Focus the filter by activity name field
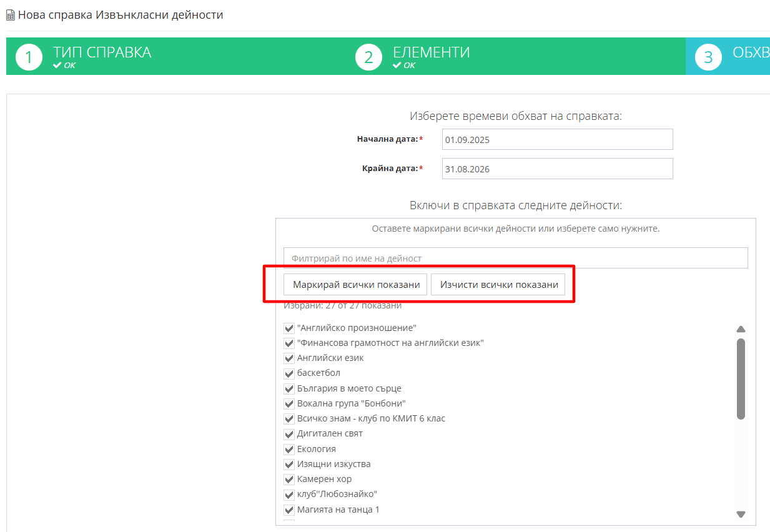The height and width of the screenshot is (532, 770). pyautogui.click(x=515, y=258)
